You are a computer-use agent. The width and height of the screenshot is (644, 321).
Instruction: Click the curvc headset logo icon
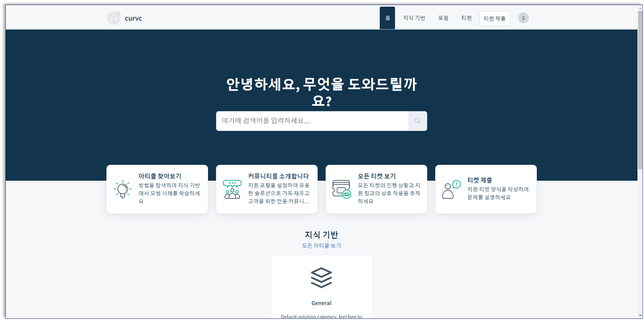pyautogui.click(x=114, y=18)
